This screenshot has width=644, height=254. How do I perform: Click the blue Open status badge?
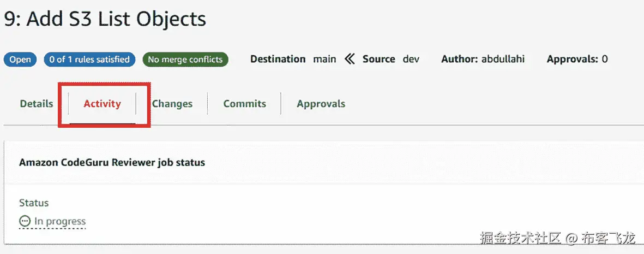[x=20, y=59]
